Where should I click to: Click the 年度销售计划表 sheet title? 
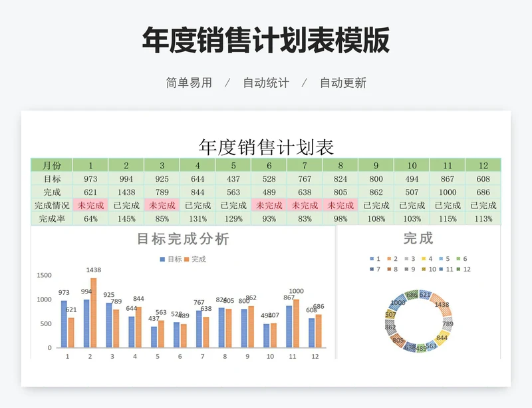pos(266,147)
